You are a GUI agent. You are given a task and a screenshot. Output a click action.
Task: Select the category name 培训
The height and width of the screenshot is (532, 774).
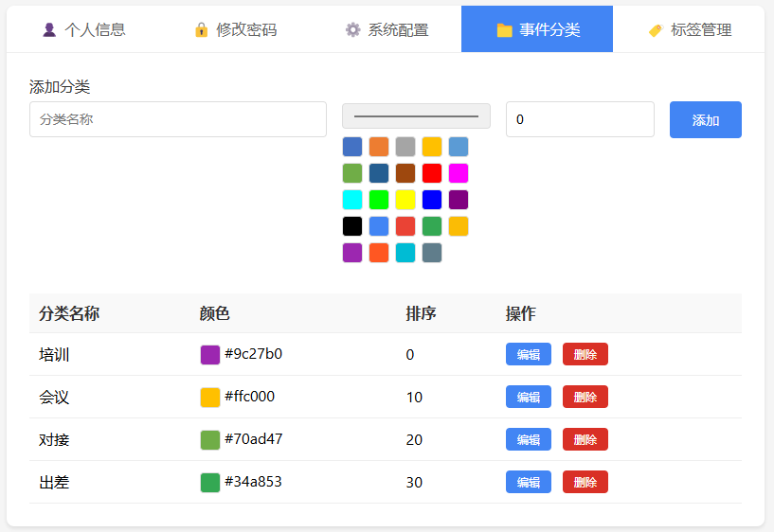(x=54, y=354)
